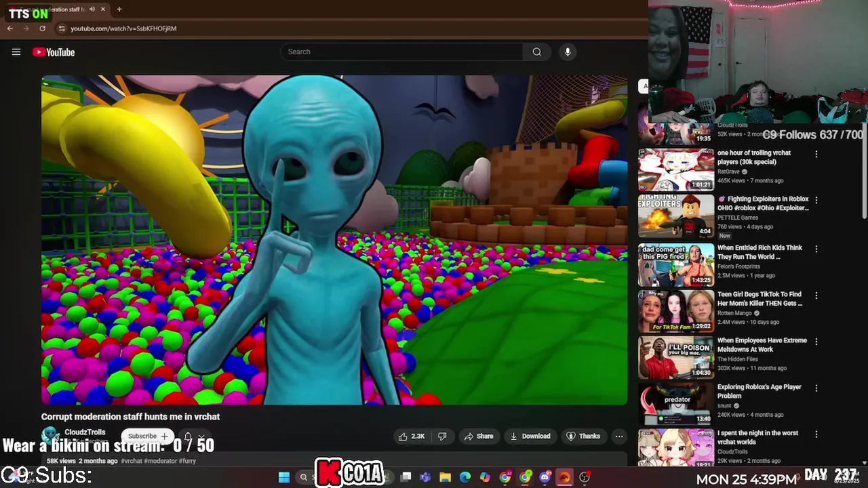Image resolution: width=868 pixels, height=488 pixels.
Task: Open the PETTELE Games channel name
Action: pyautogui.click(x=738, y=218)
